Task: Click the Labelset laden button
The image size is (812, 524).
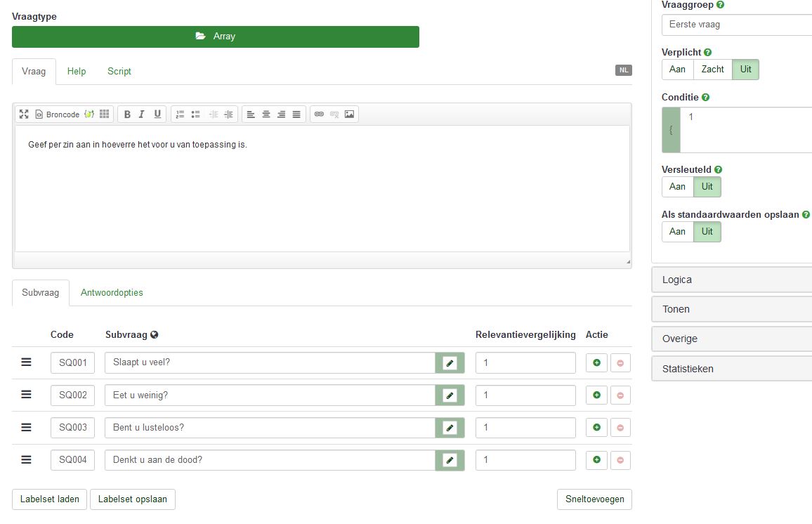Action: pos(49,499)
